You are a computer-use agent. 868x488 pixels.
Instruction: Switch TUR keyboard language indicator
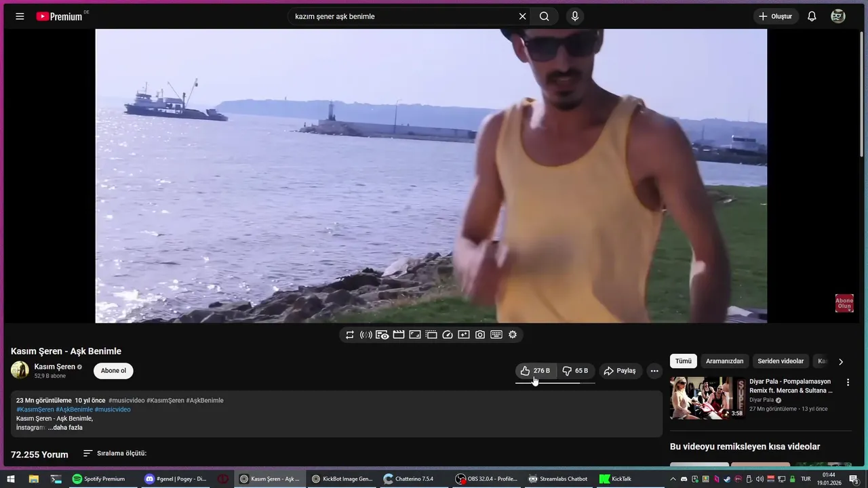coord(806,479)
